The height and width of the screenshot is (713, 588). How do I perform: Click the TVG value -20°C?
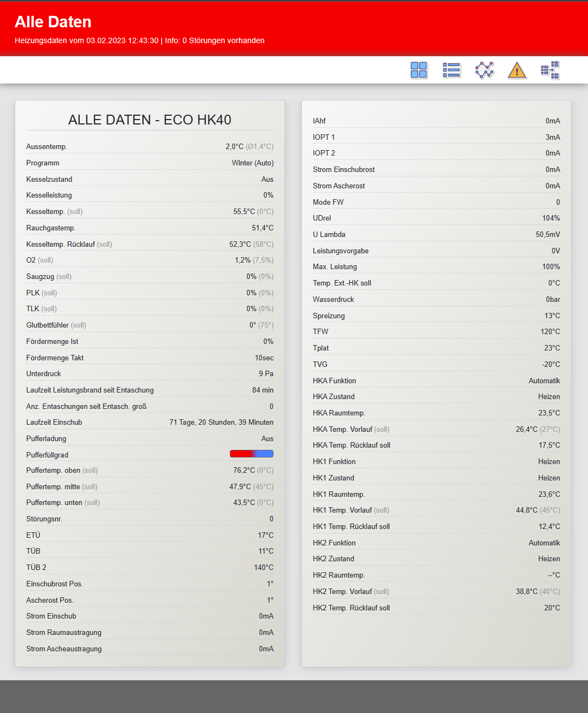(x=551, y=364)
